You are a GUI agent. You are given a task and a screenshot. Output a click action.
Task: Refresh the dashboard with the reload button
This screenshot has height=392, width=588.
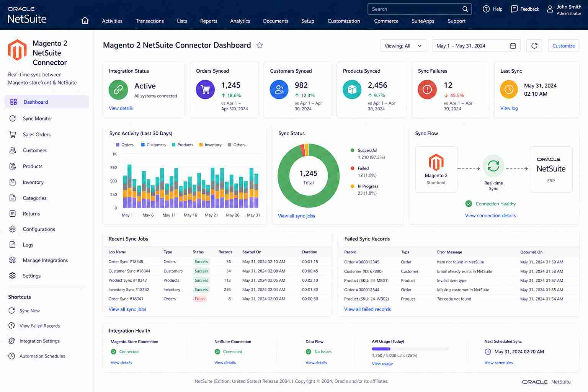point(534,46)
